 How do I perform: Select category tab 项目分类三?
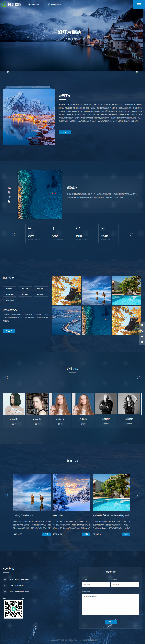pos(41,288)
